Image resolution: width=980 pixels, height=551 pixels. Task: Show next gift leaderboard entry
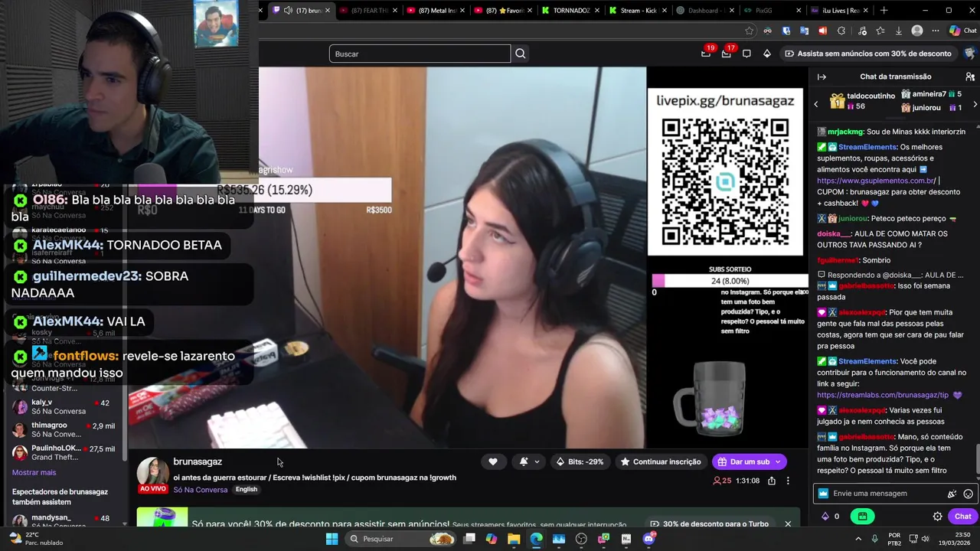tap(975, 104)
